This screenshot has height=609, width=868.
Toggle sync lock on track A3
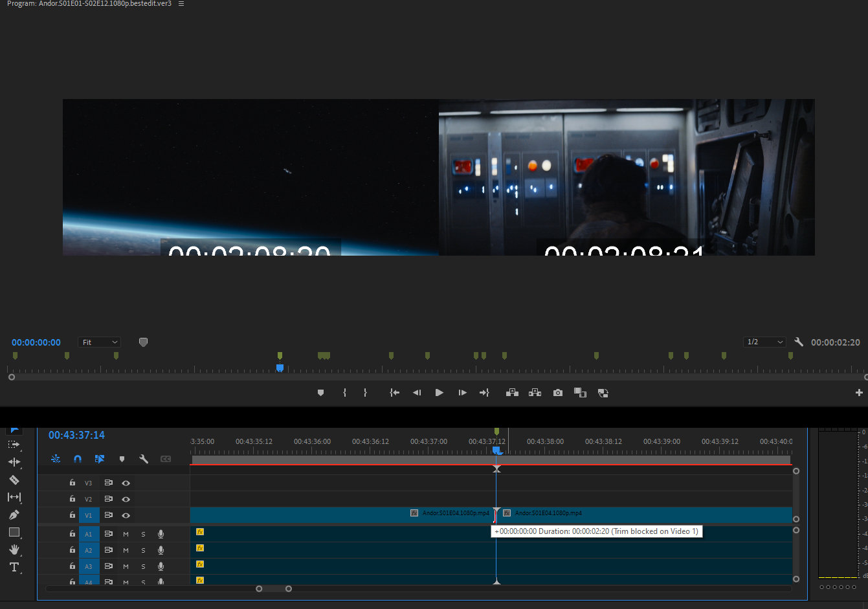click(x=108, y=566)
